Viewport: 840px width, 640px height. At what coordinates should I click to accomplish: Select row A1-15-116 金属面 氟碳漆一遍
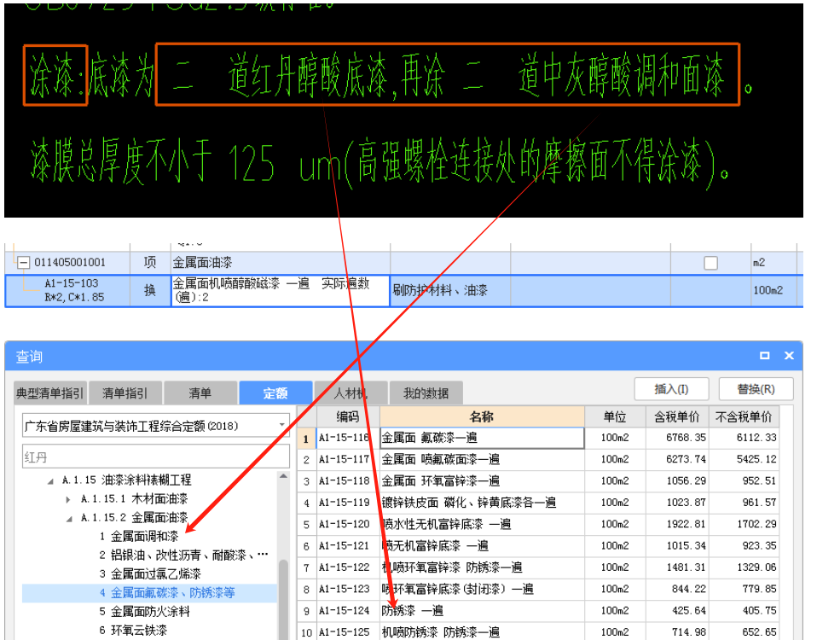pos(537,438)
